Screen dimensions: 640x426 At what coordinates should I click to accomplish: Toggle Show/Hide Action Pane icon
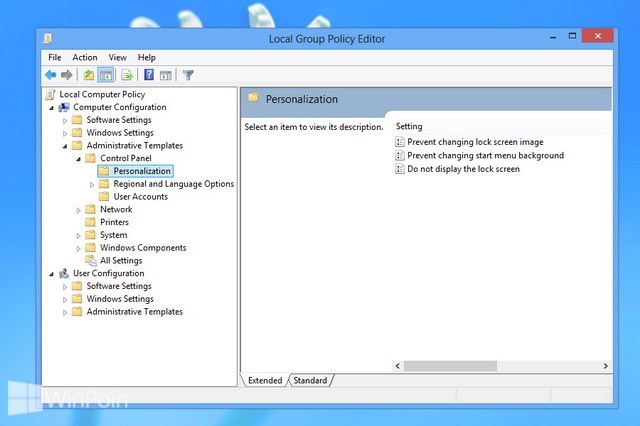pos(165,75)
